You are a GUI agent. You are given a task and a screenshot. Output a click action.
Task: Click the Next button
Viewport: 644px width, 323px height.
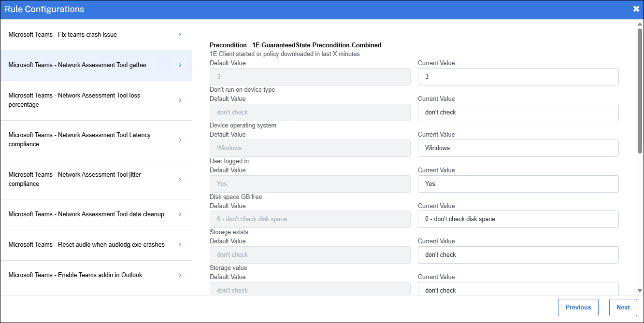tap(623, 308)
